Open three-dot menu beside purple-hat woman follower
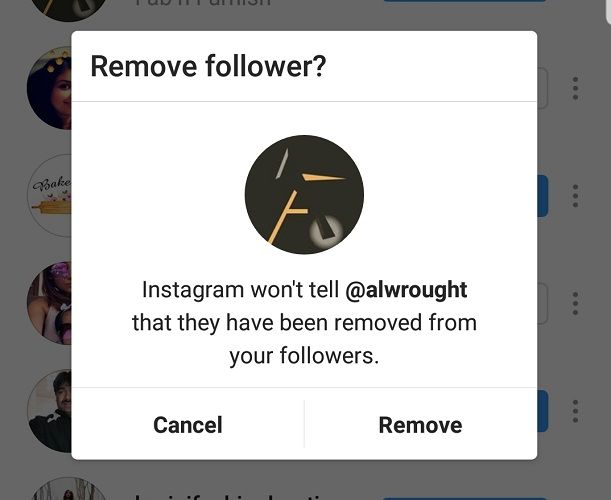Image resolution: width=611 pixels, height=500 pixels. [x=575, y=303]
